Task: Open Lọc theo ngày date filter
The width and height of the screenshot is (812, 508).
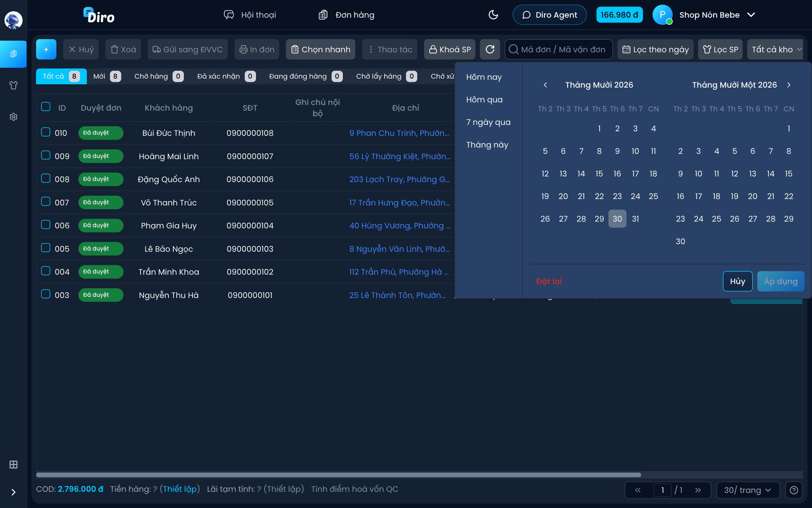Action: coord(656,49)
